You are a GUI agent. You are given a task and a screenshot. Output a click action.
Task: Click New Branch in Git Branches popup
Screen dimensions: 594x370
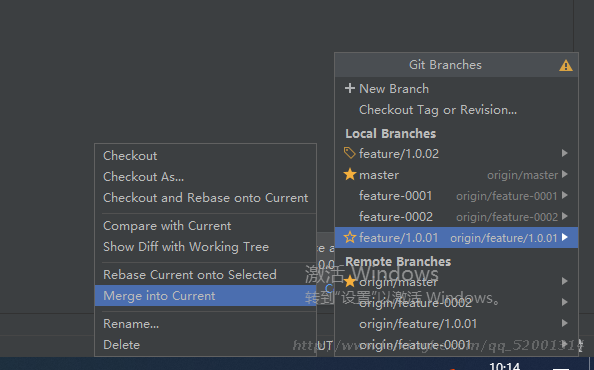[x=456, y=89]
